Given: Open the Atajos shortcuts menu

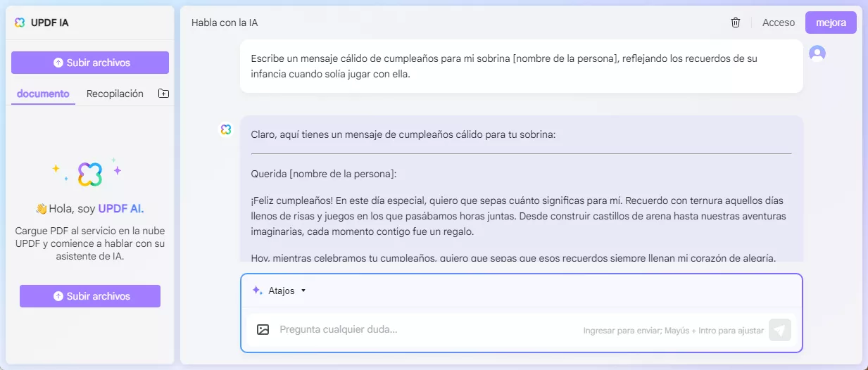Looking at the screenshot, I should pos(279,291).
